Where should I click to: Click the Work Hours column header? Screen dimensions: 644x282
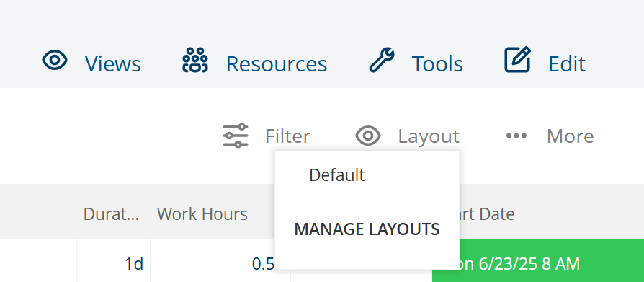(202, 213)
